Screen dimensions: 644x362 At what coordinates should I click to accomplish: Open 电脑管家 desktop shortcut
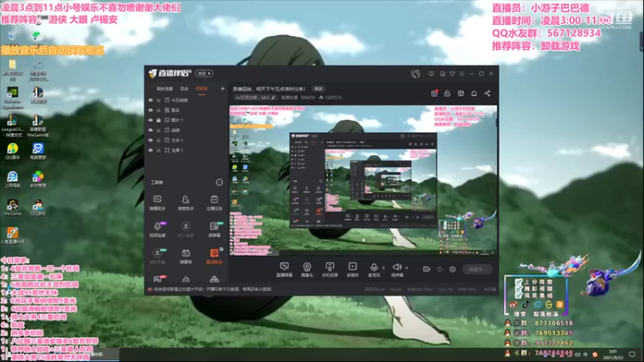[38, 151]
